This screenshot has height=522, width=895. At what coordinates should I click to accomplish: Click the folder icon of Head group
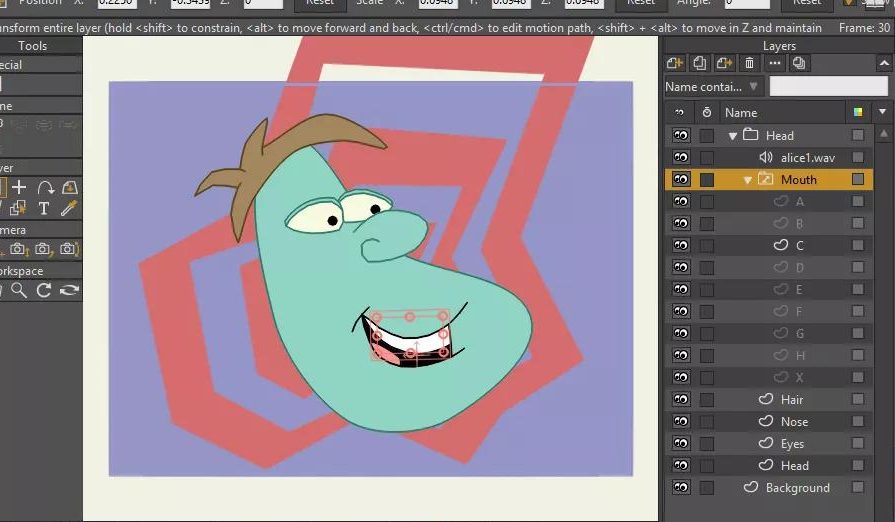coord(751,135)
